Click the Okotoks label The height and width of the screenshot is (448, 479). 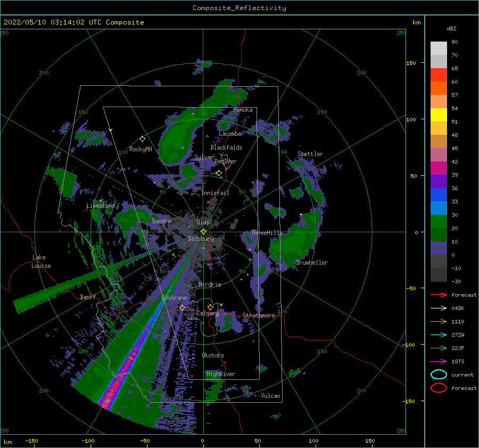coord(213,355)
